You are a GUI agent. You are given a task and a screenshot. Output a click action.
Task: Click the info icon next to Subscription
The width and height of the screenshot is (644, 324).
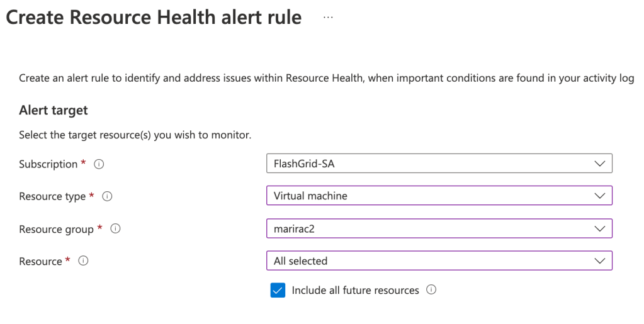[98, 164]
